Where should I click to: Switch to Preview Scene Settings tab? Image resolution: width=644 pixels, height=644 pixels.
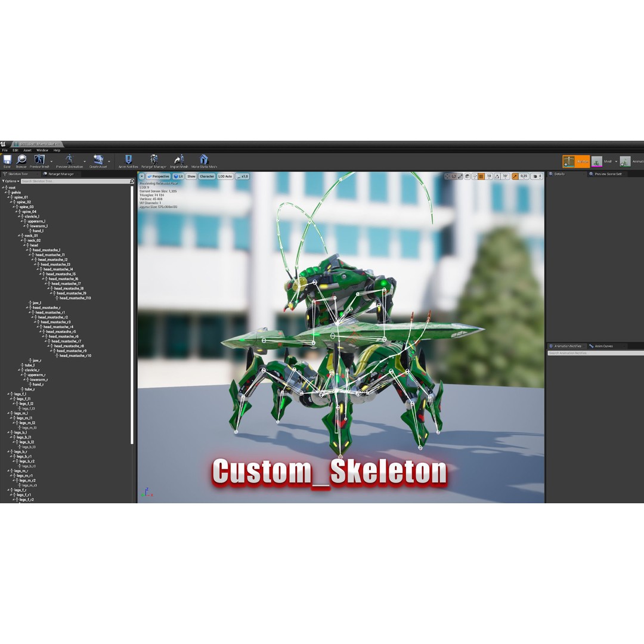pos(608,174)
